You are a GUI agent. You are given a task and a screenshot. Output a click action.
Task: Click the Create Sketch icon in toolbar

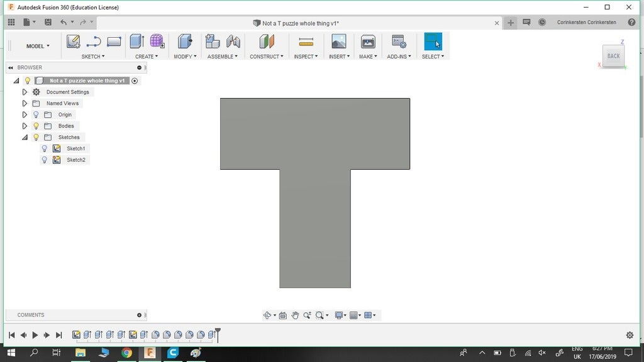coord(74,42)
